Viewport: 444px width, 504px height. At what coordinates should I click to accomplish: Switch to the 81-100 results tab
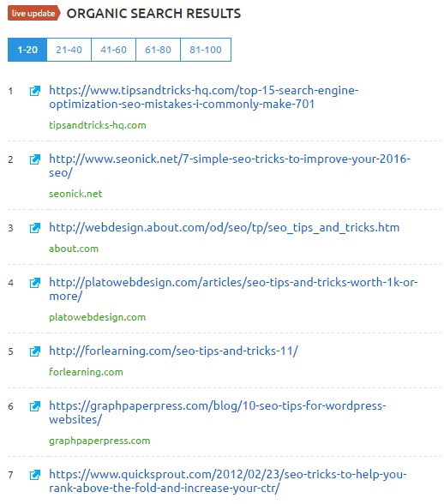pos(206,50)
